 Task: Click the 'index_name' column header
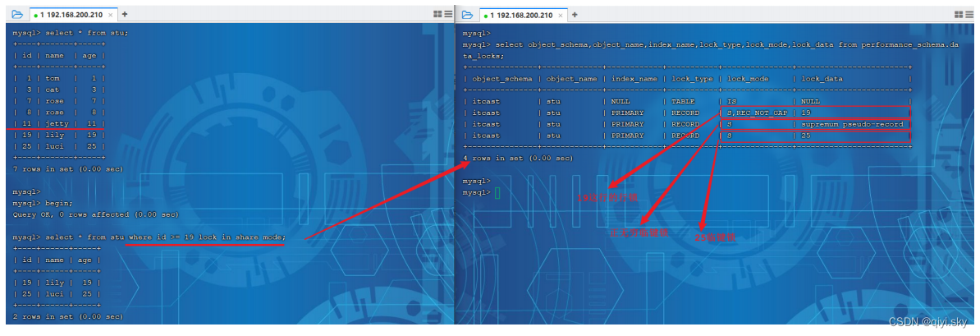634,79
